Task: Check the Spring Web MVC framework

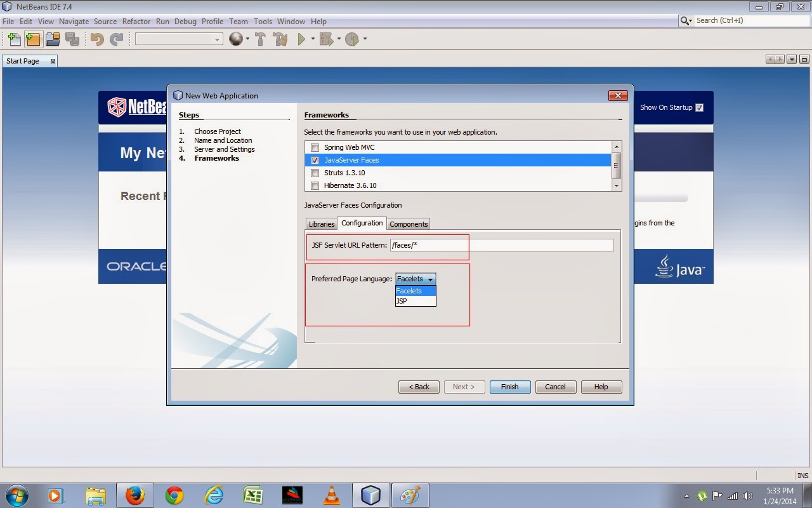Action: 315,147
